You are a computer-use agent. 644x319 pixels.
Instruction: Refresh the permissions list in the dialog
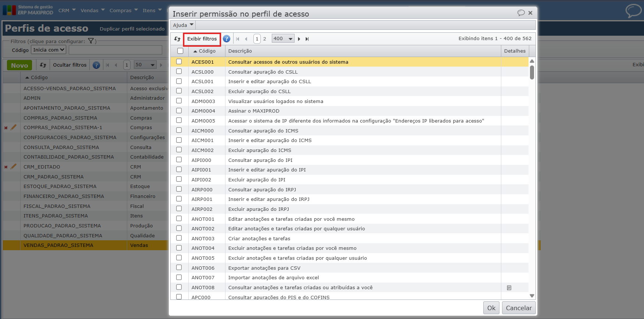pos(177,39)
